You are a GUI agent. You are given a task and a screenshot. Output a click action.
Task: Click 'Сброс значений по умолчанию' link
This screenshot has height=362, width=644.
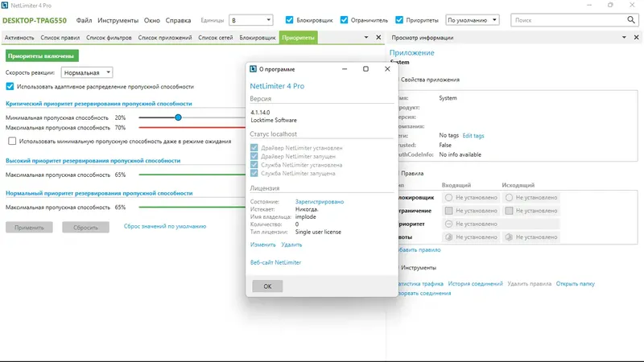pyautogui.click(x=165, y=226)
